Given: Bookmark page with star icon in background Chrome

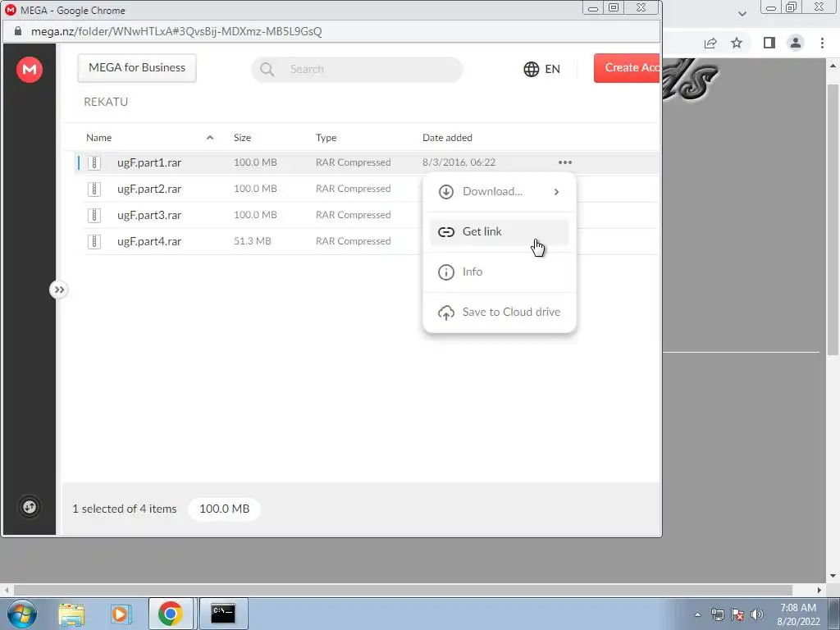Looking at the screenshot, I should 737,43.
